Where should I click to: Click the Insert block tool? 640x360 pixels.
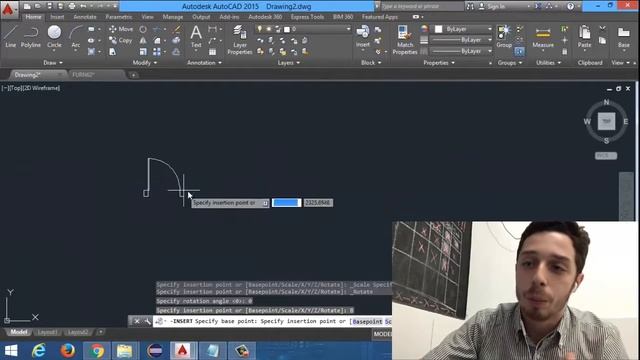click(x=362, y=37)
